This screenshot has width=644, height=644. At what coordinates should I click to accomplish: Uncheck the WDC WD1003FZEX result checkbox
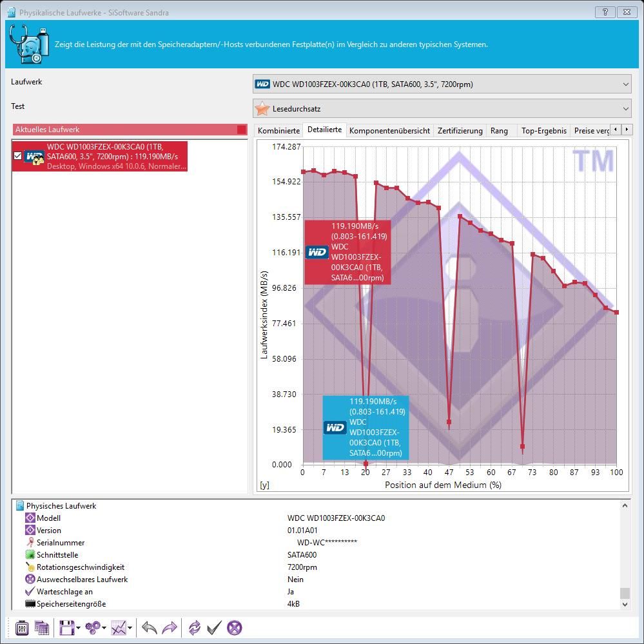pyautogui.click(x=17, y=155)
